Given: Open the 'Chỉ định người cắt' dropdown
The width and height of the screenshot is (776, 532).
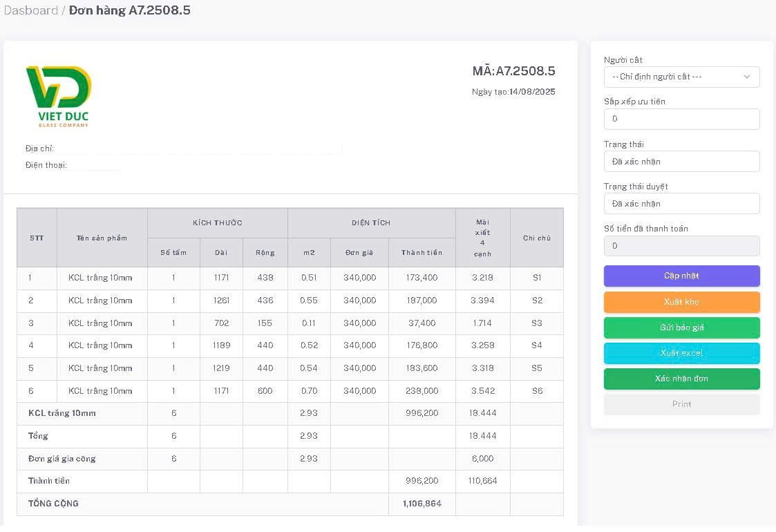Looking at the screenshot, I should (x=681, y=77).
